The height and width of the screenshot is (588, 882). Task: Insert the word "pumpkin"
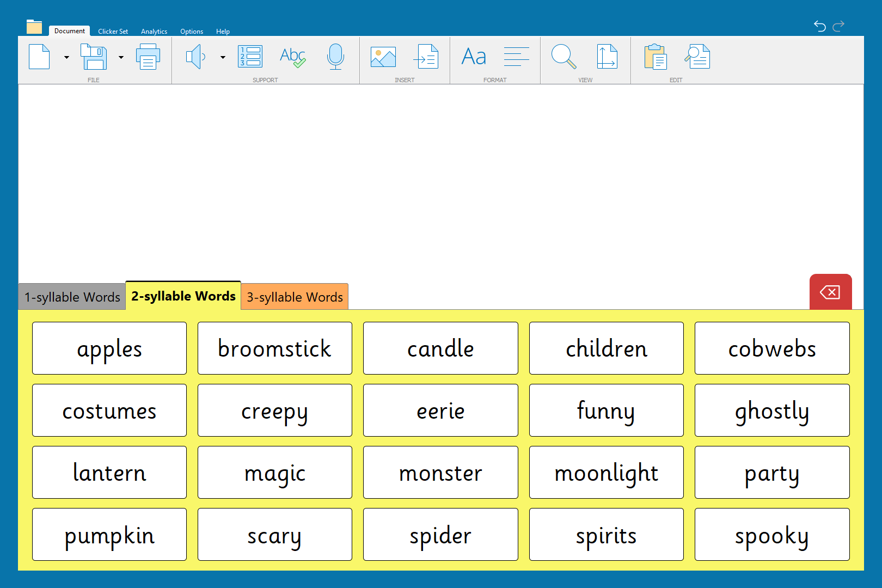click(x=109, y=535)
